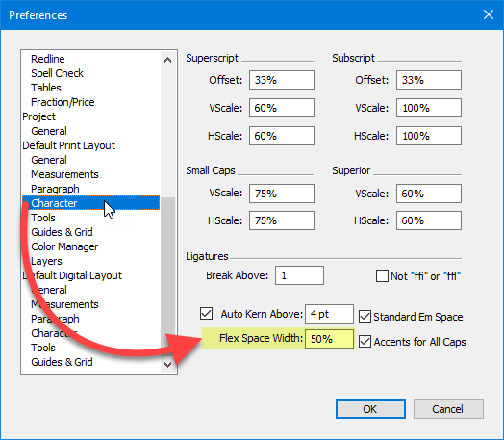Image resolution: width=504 pixels, height=440 pixels.
Task: Disable Standard Em Space checkbox
Action: click(x=365, y=317)
